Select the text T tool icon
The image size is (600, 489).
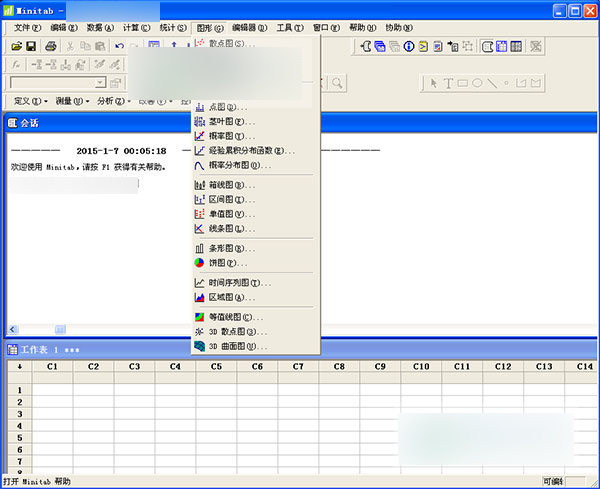tap(448, 83)
